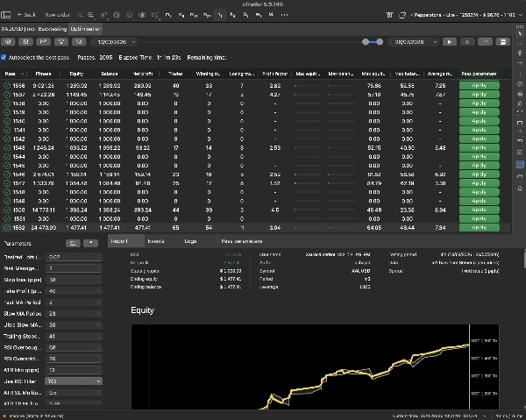Click the pass status icon for pass 1543
Viewport: 526px width, 420px height.
7,148
